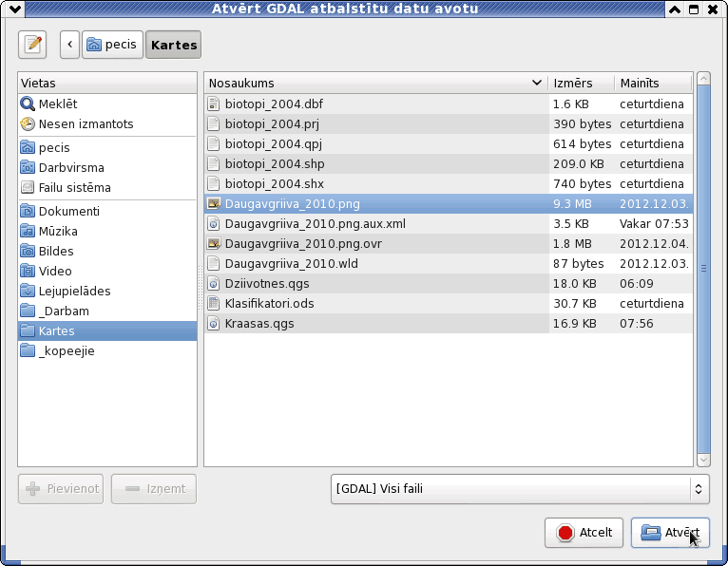Select Kraasas.qgs project file
This screenshot has width=728, height=566.
pos(449,324)
